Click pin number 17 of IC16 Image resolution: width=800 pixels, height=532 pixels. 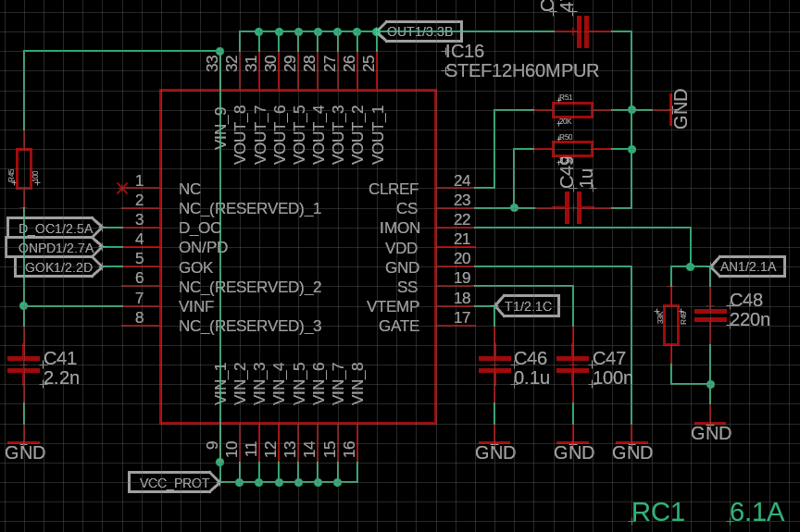462,317
